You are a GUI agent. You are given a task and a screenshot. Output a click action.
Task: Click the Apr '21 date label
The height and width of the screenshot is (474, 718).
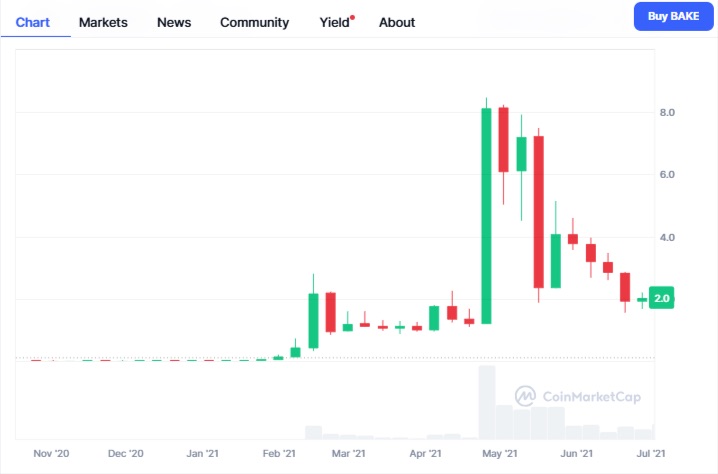(x=425, y=453)
